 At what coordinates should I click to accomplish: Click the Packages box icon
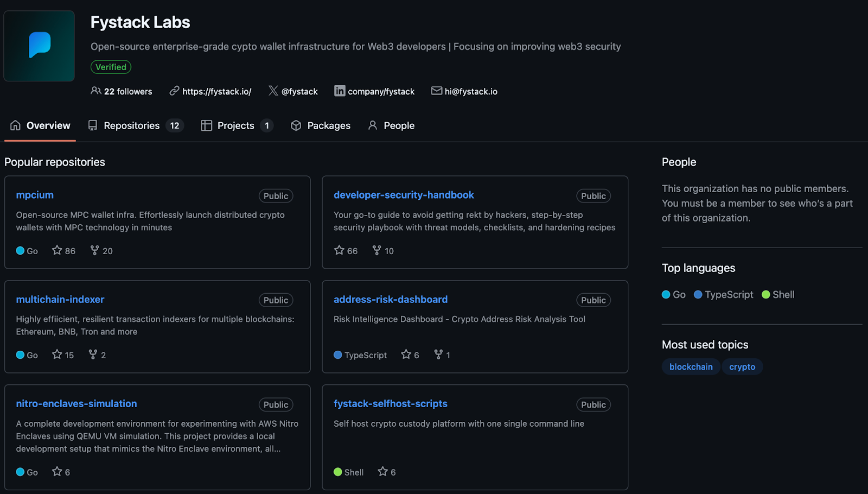click(296, 125)
